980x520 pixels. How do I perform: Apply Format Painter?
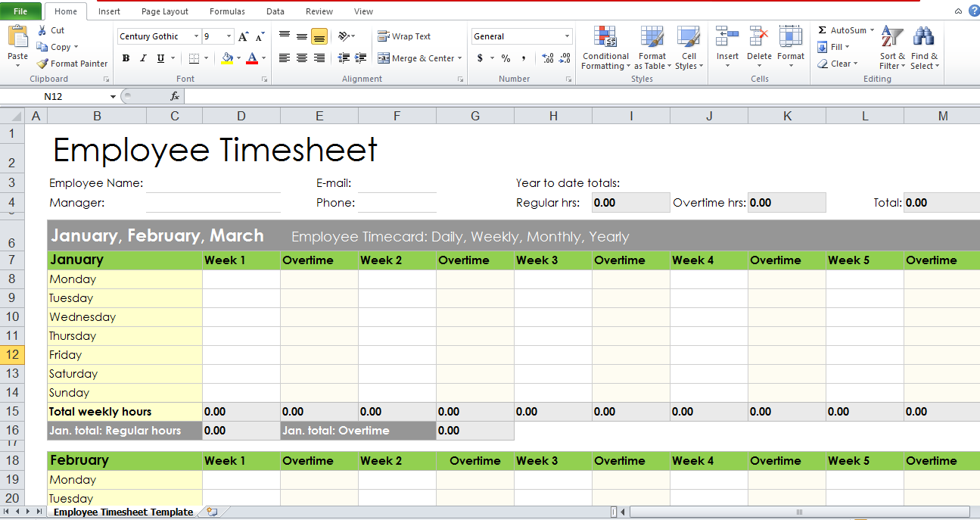(x=72, y=64)
